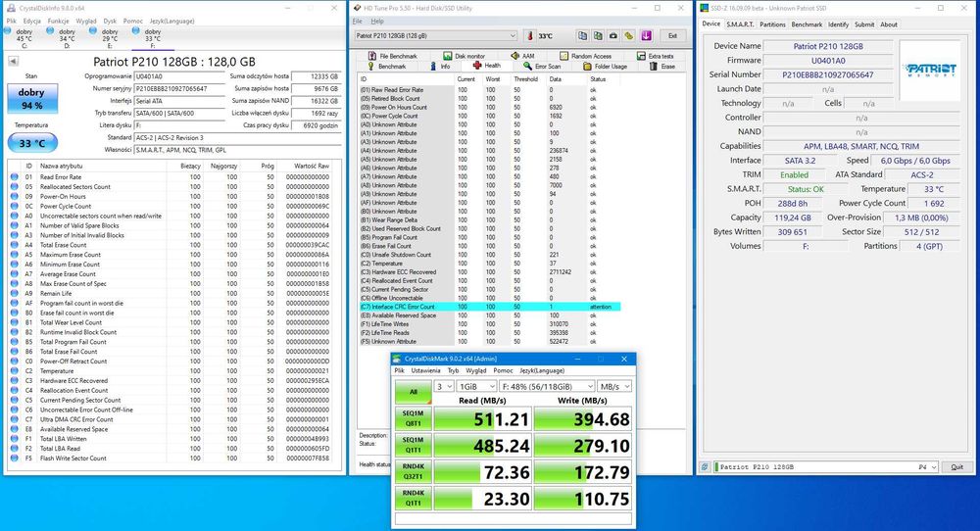
Task: Open the Tryb menu in CrystalDiskMark
Action: click(x=453, y=370)
